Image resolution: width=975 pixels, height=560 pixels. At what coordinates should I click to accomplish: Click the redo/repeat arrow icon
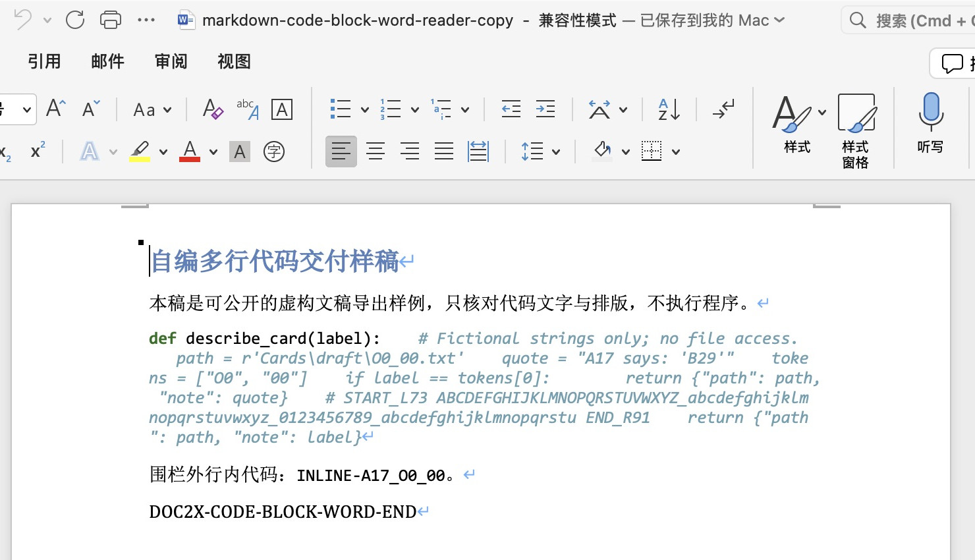point(75,20)
